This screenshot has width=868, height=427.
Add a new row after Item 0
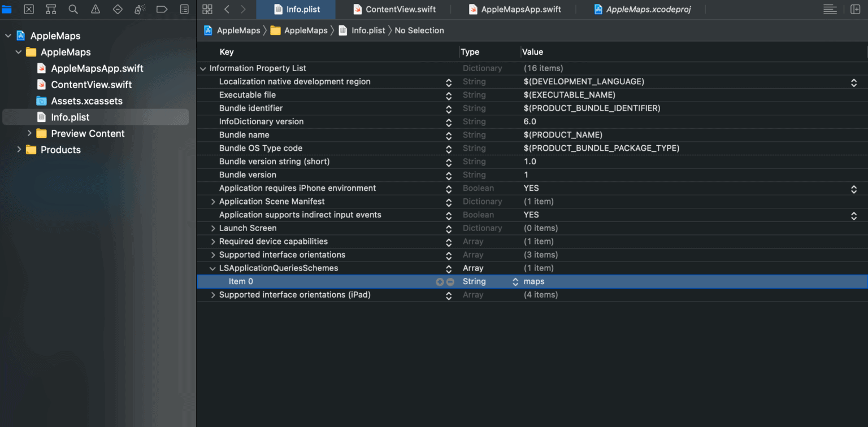[440, 282]
